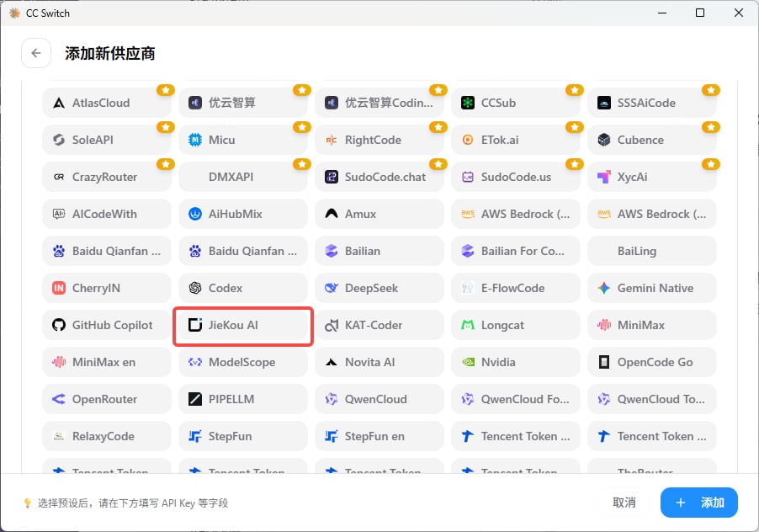The image size is (759, 532).
Task: Select the Bailian preset
Action: click(379, 251)
